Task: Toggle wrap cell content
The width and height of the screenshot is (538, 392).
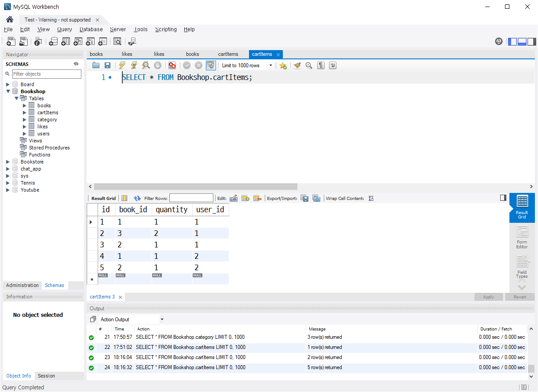Action: [x=371, y=198]
